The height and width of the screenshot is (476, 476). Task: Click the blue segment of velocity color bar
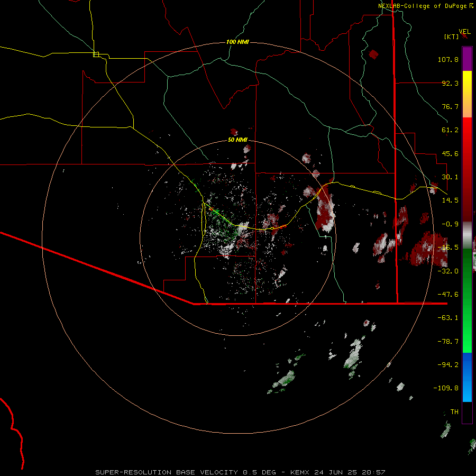467,377
